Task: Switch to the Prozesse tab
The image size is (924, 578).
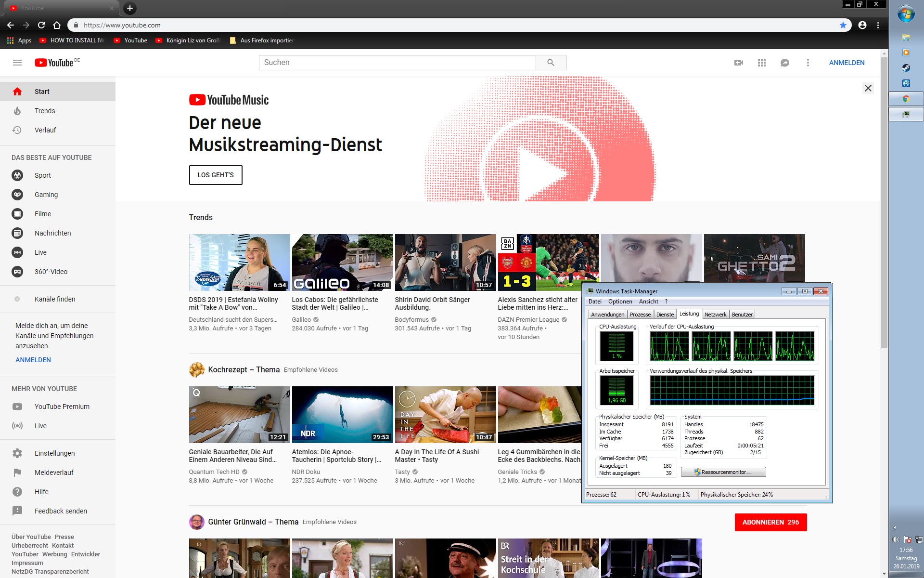Action: tap(640, 315)
